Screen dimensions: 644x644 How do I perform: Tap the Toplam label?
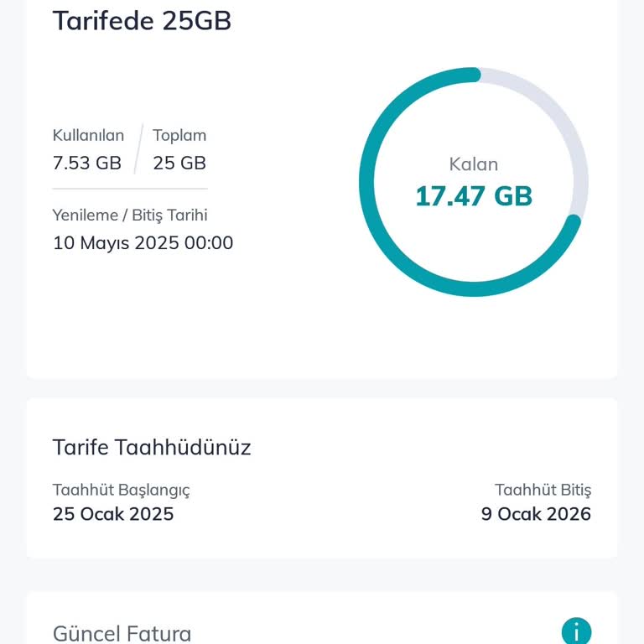click(x=179, y=135)
